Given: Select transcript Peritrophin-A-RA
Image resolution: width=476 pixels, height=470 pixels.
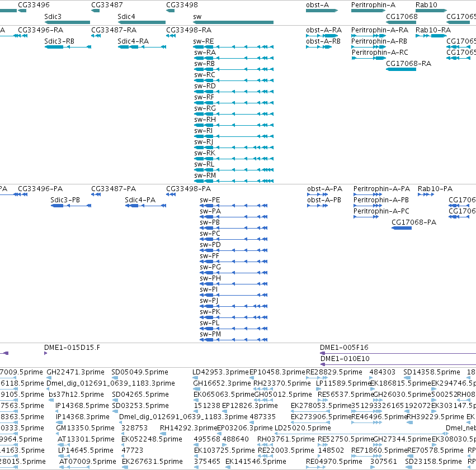Looking at the screenshot, I should [x=368, y=36].
